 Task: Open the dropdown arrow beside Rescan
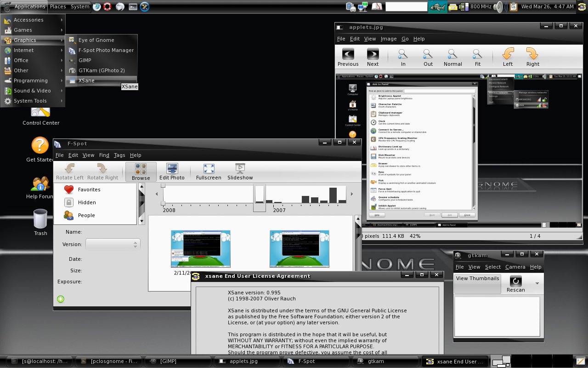pos(537,283)
